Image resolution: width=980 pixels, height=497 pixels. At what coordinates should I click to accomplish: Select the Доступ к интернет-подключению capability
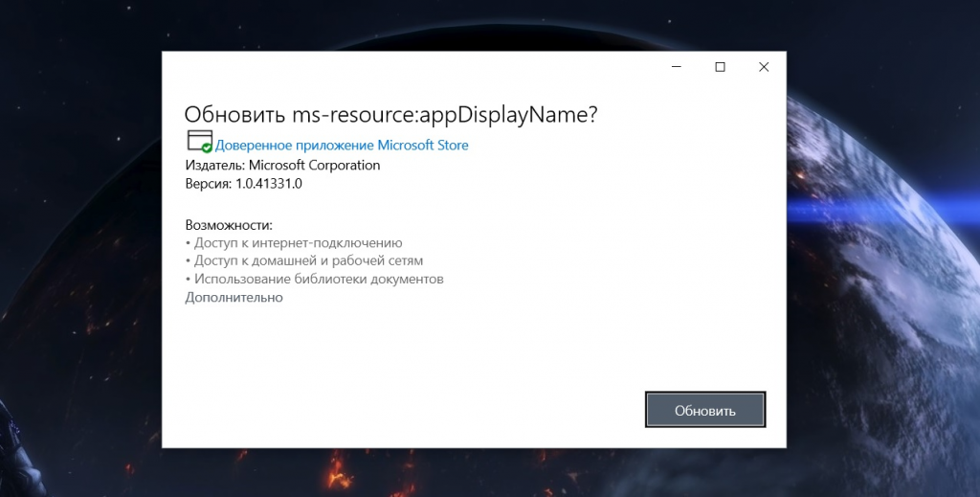pos(297,243)
